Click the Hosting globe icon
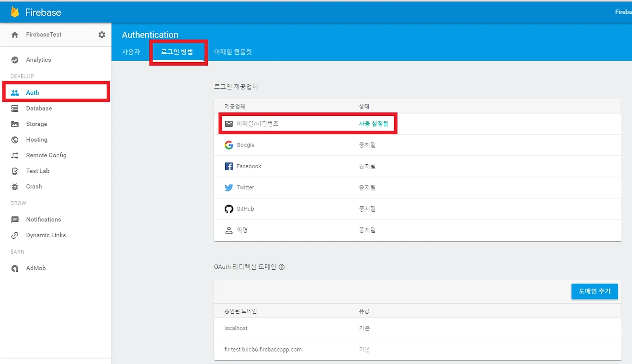 [15, 140]
